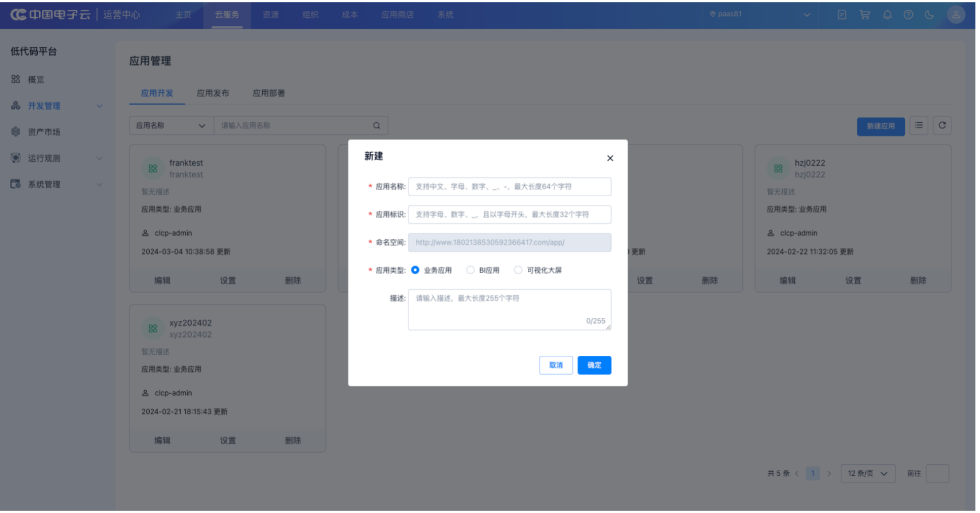
Task: Expand the 系统管理 chevron
Action: click(x=100, y=185)
